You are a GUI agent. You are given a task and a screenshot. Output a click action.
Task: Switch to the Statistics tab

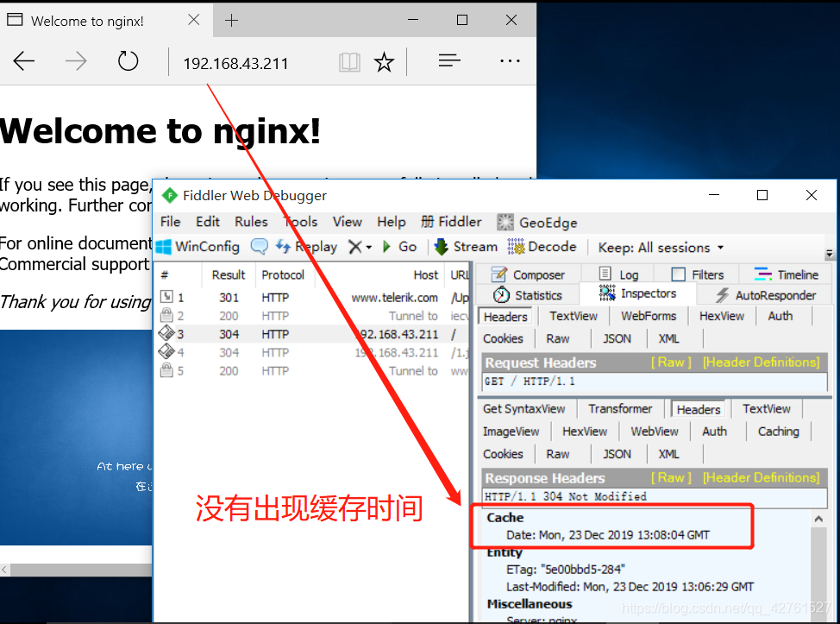tap(528, 295)
